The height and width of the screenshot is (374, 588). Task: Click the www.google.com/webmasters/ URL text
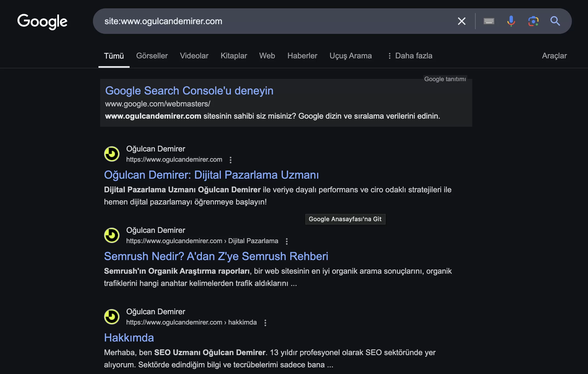pyautogui.click(x=158, y=104)
